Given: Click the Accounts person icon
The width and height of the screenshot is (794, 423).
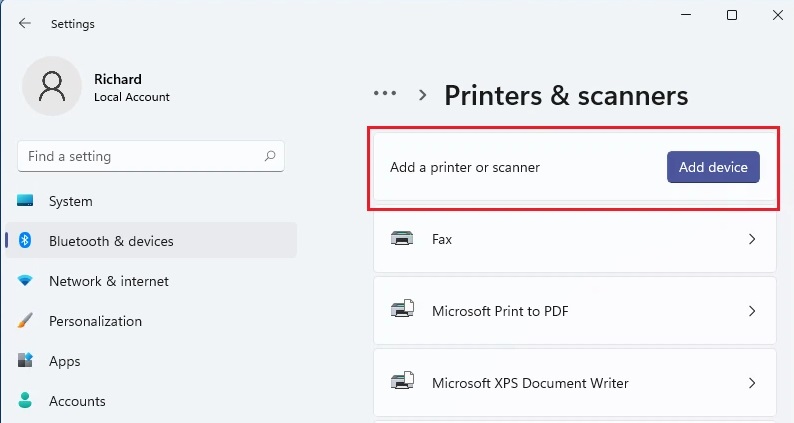Looking at the screenshot, I should (x=26, y=401).
